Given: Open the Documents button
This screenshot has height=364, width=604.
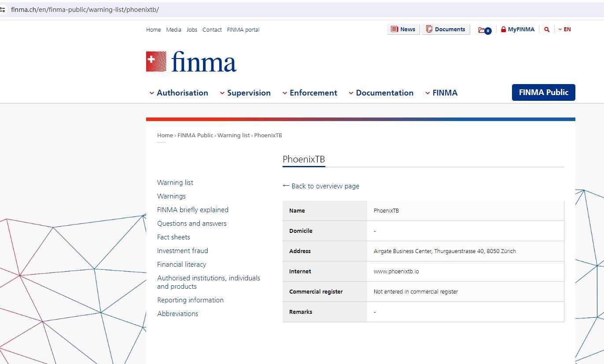Looking at the screenshot, I should (x=446, y=29).
